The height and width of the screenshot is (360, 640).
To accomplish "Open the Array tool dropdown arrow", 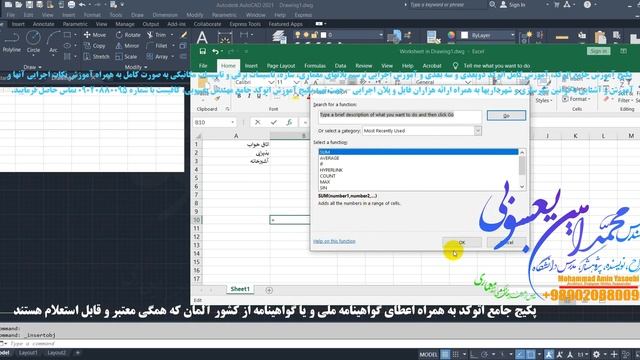I will coord(173,57).
